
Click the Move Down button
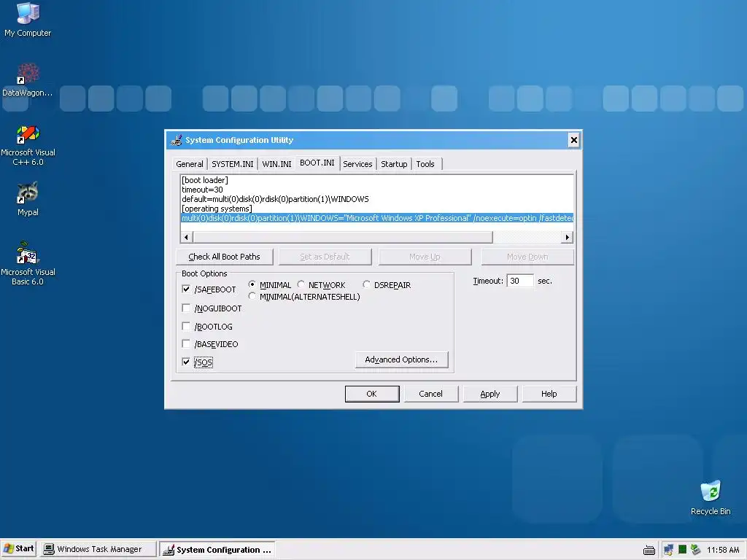tap(527, 257)
